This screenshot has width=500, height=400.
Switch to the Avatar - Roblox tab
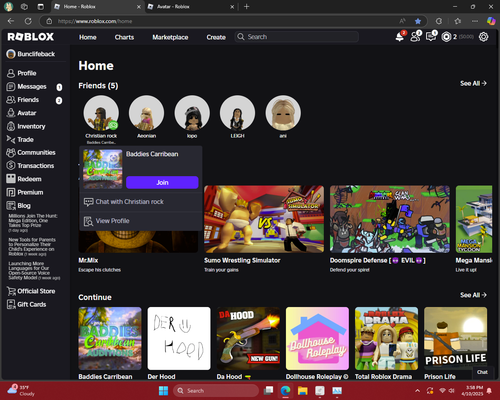(191, 7)
